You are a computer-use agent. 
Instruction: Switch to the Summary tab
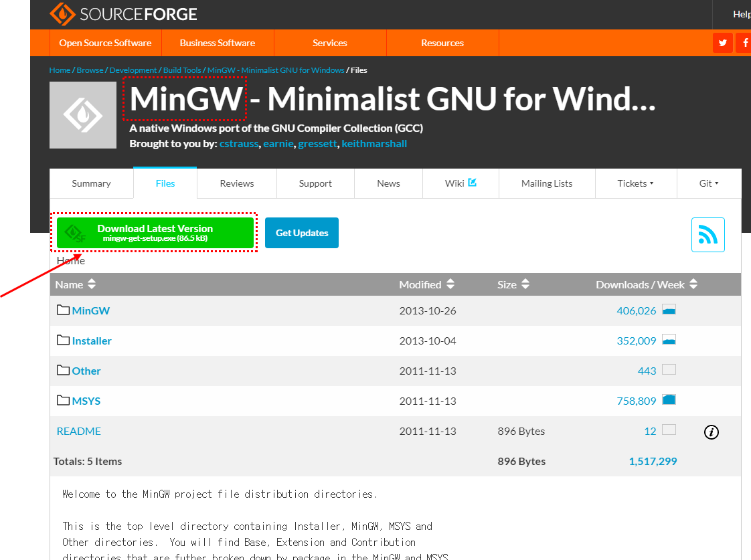click(92, 183)
